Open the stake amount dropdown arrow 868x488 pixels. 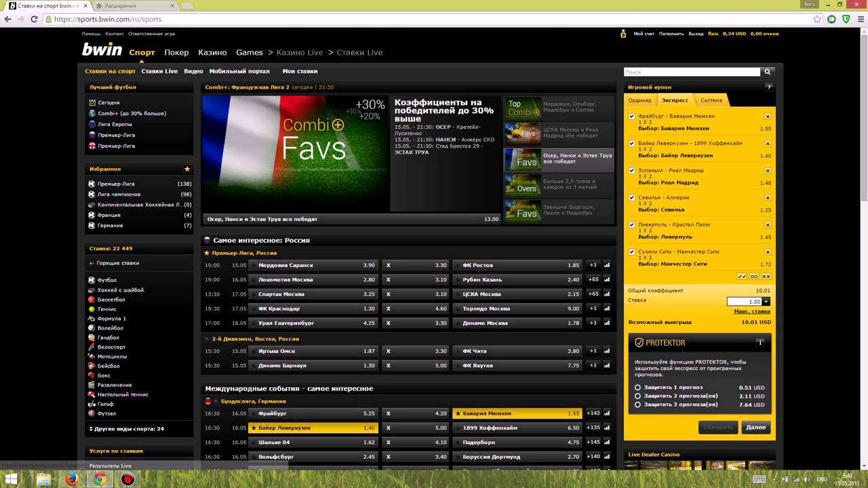pyautogui.click(x=766, y=302)
